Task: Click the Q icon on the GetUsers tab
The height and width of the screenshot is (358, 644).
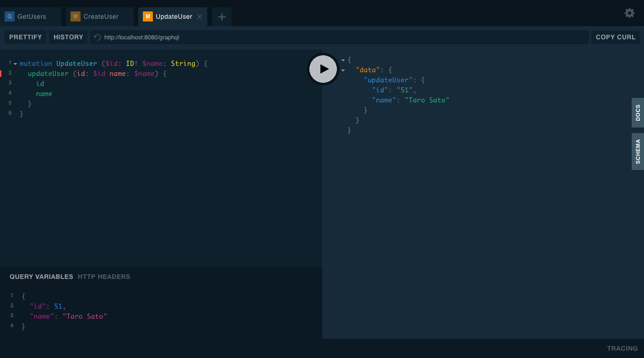Action: (x=9, y=16)
